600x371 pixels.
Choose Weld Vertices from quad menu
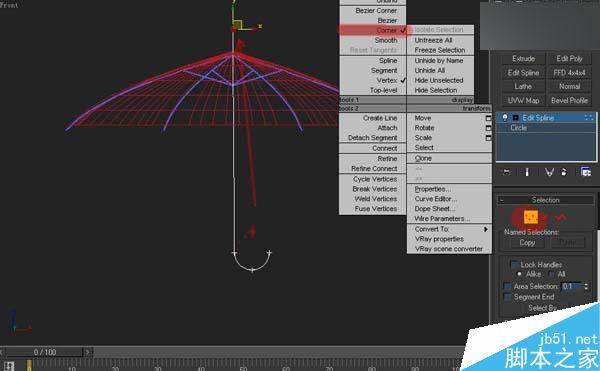pos(376,199)
